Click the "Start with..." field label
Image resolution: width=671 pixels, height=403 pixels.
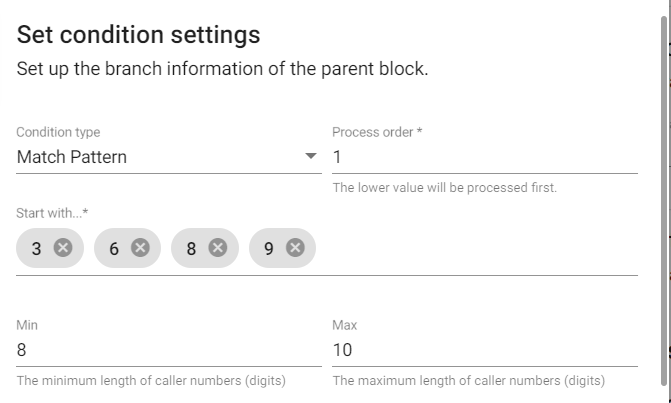click(x=52, y=213)
